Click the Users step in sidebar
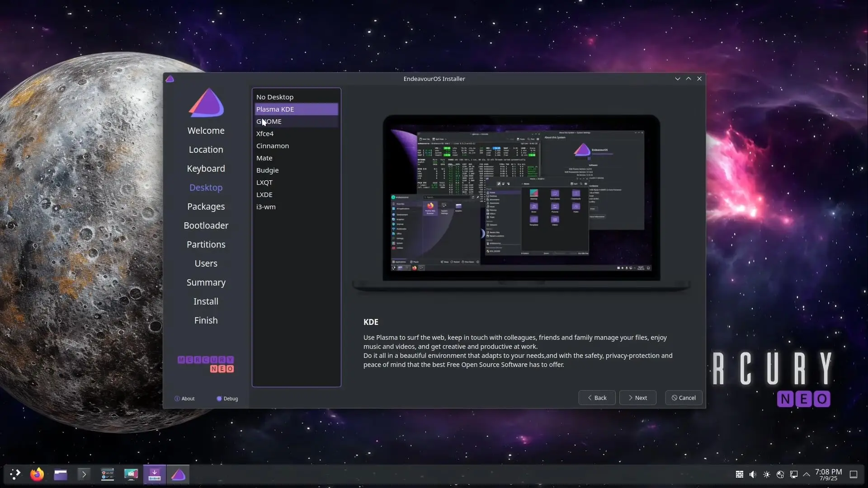 [x=206, y=263]
